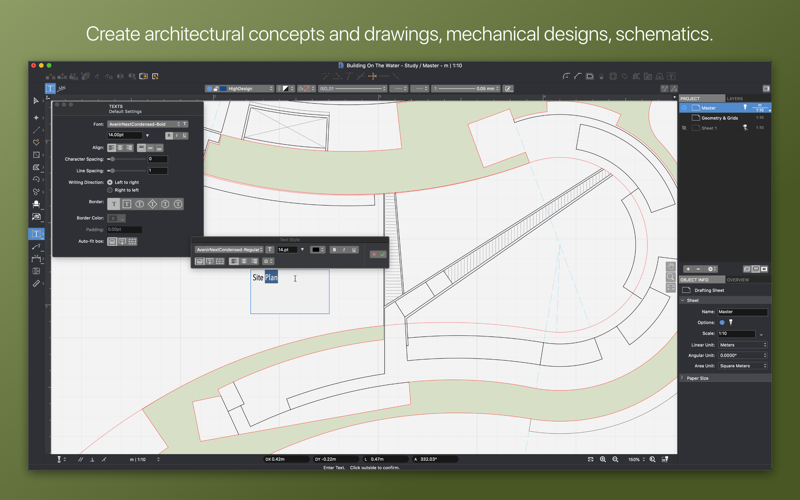The image size is (800, 500).
Task: Select the arrow selection tool
Action: click(36, 101)
